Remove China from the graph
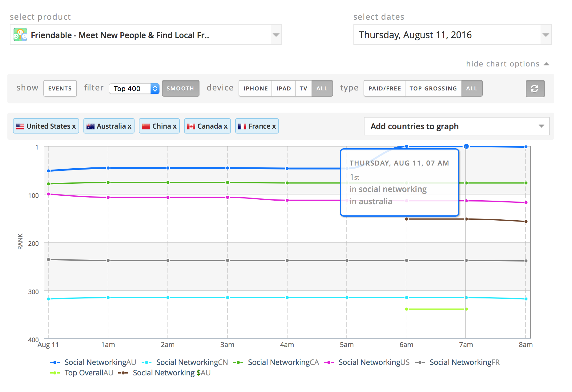The width and height of the screenshot is (572, 392). (x=175, y=126)
